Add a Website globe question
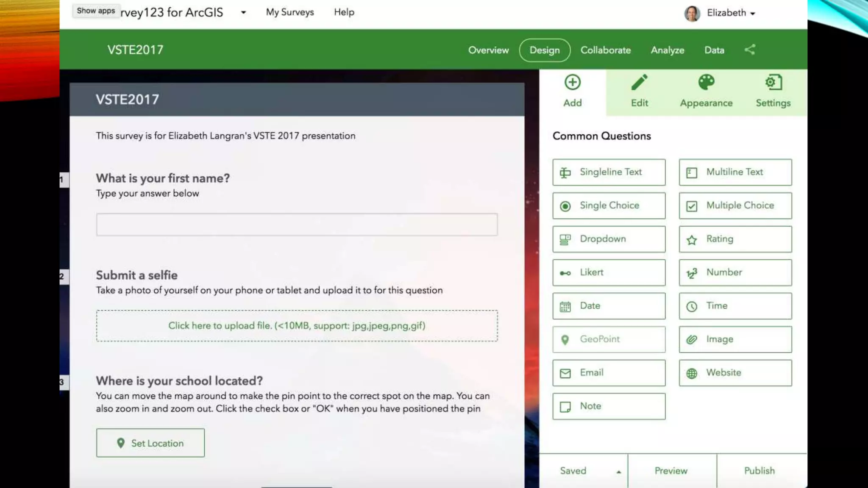This screenshot has width=868, height=488. pyautogui.click(x=735, y=373)
